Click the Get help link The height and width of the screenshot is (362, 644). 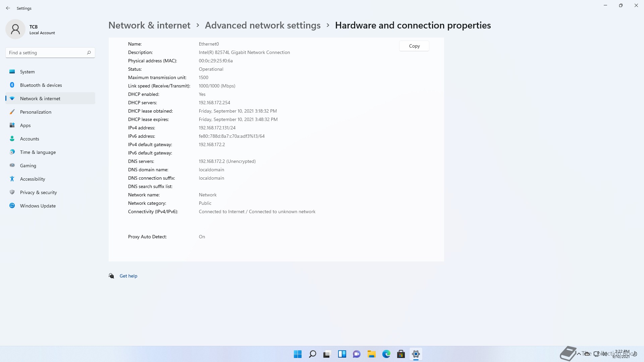(x=128, y=276)
